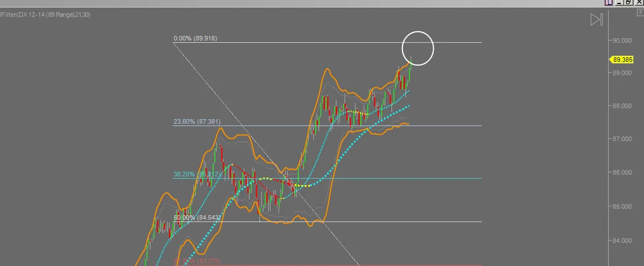Restore down the chart window
644x266 pixels.
(x=629, y=2)
